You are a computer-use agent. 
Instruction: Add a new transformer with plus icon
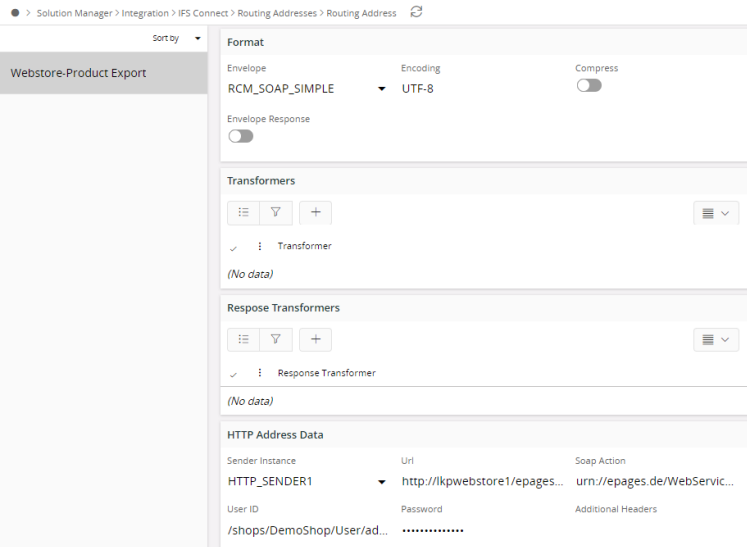tap(315, 212)
